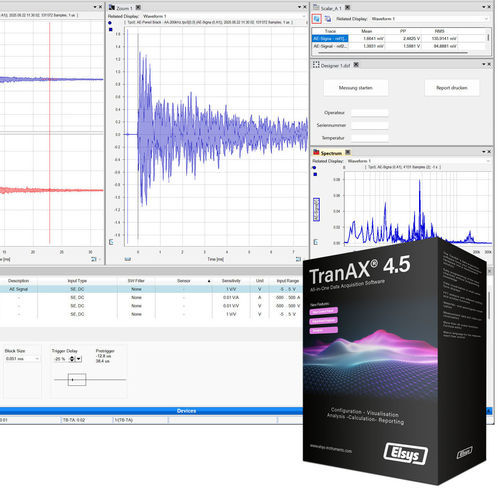Image resolution: width=500 pixels, height=500 pixels.
Task: Click the red-highlighted scalar refresh icon
Action: (317, 19)
